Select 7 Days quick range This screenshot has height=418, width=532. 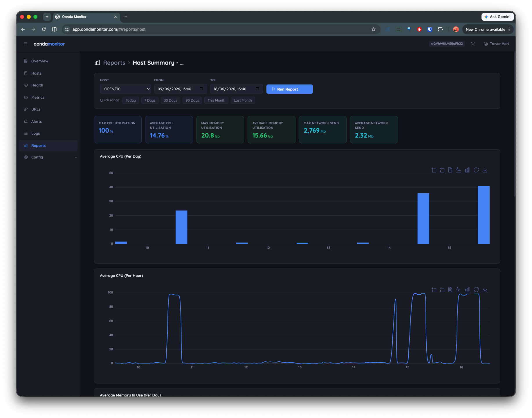150,100
